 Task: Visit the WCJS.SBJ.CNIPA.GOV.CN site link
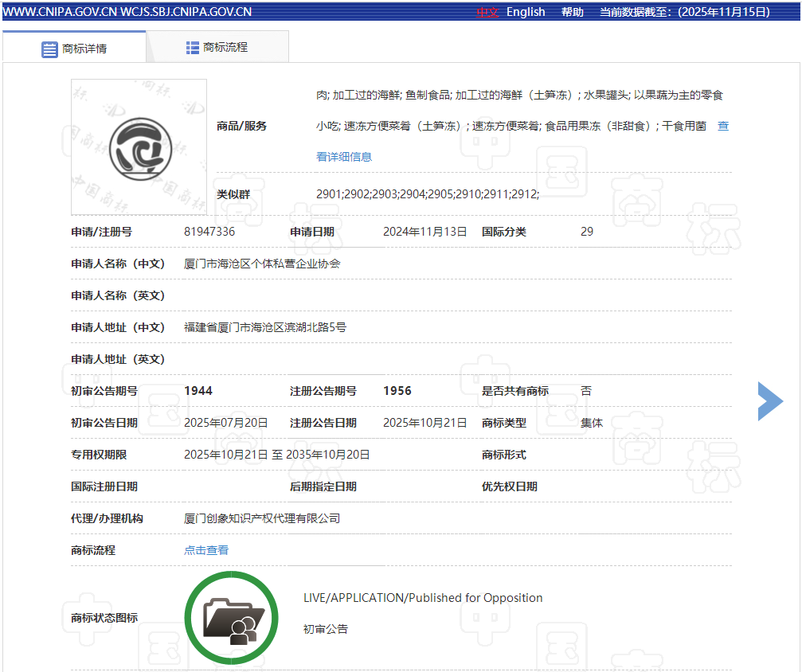tap(186, 12)
